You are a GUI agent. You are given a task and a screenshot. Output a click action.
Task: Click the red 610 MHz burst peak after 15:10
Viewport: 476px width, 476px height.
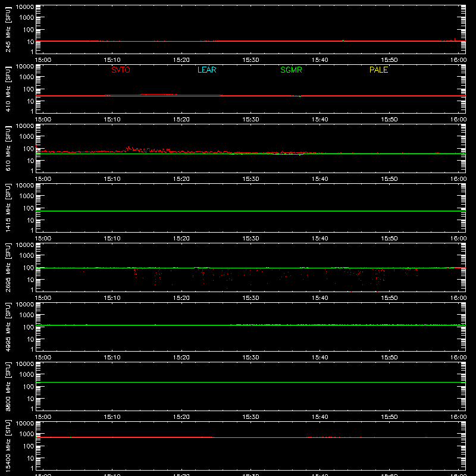(128, 148)
